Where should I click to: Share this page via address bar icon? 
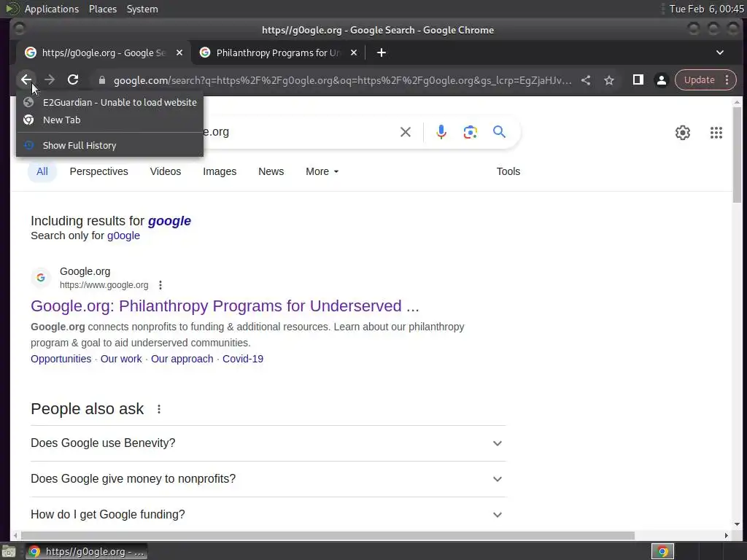pos(586,80)
